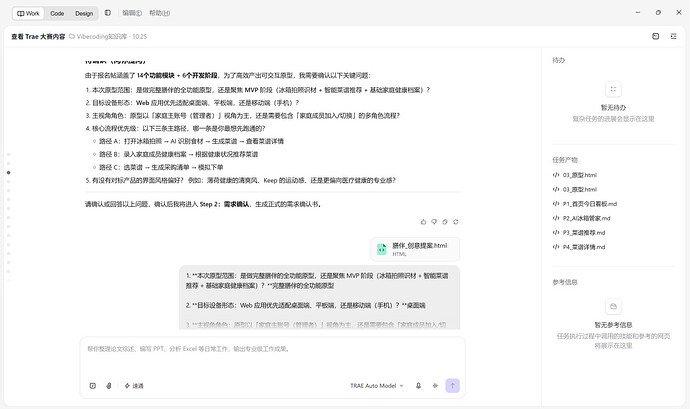Start voice input with microphone icon
The height and width of the screenshot is (409, 690).
click(418, 386)
